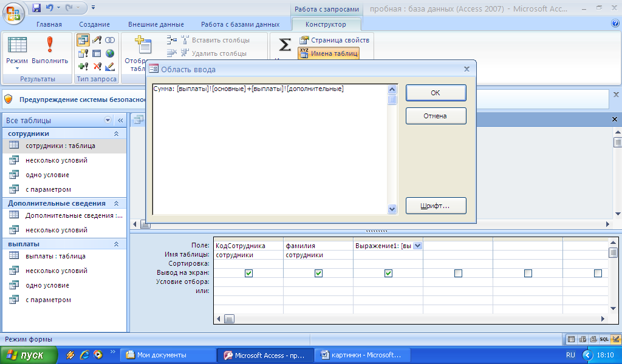Open the Все таблицы navigation dropdown
The height and width of the screenshot is (364, 622).
[x=108, y=120]
